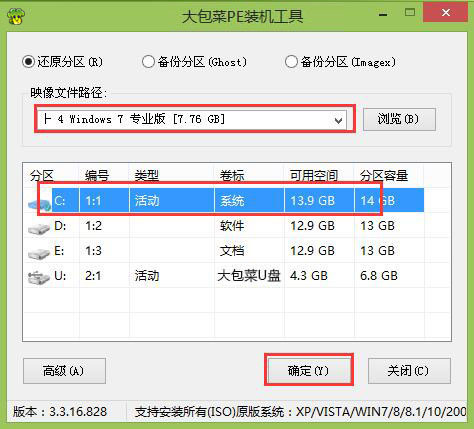Click the 编号 column header
The image size is (474, 429).
pos(97,175)
